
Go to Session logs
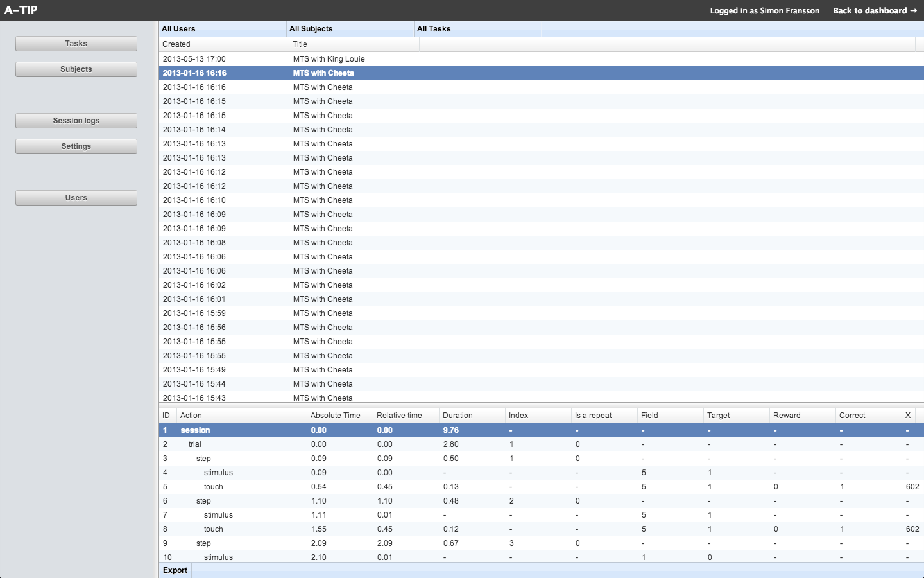coord(76,121)
